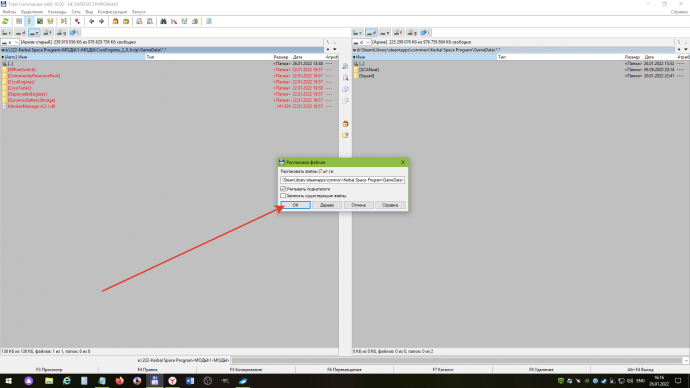
Task: Toggle the first checkbox under the unpack path
Action: coord(283,189)
